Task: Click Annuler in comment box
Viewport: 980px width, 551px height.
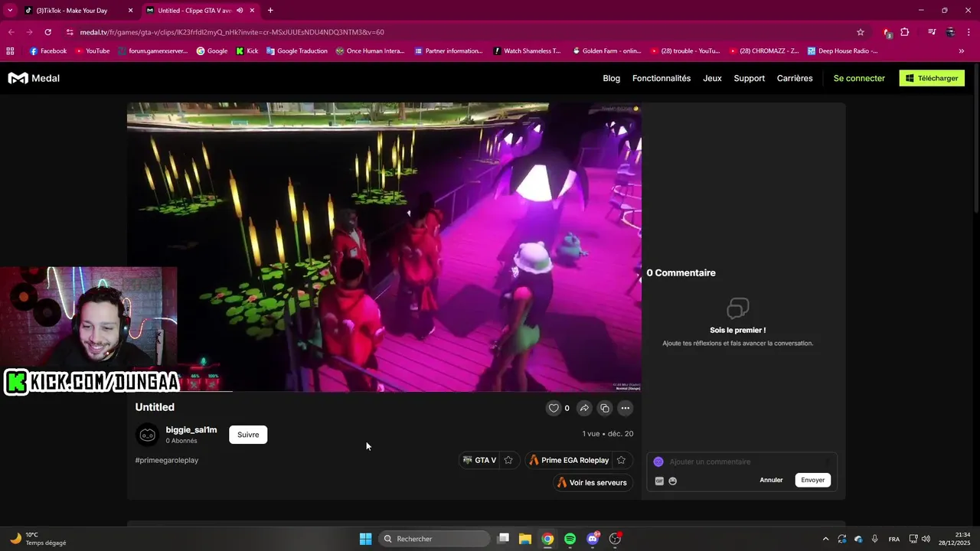Action: point(771,480)
